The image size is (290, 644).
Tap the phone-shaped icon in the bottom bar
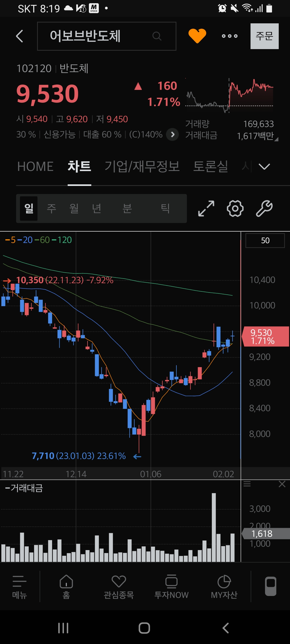(271, 586)
